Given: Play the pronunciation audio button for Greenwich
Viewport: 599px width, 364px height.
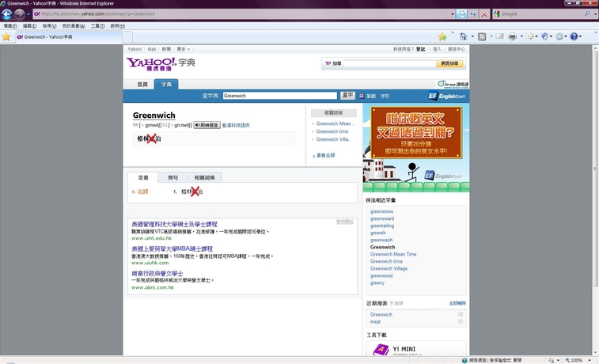Looking at the screenshot, I should [207, 125].
